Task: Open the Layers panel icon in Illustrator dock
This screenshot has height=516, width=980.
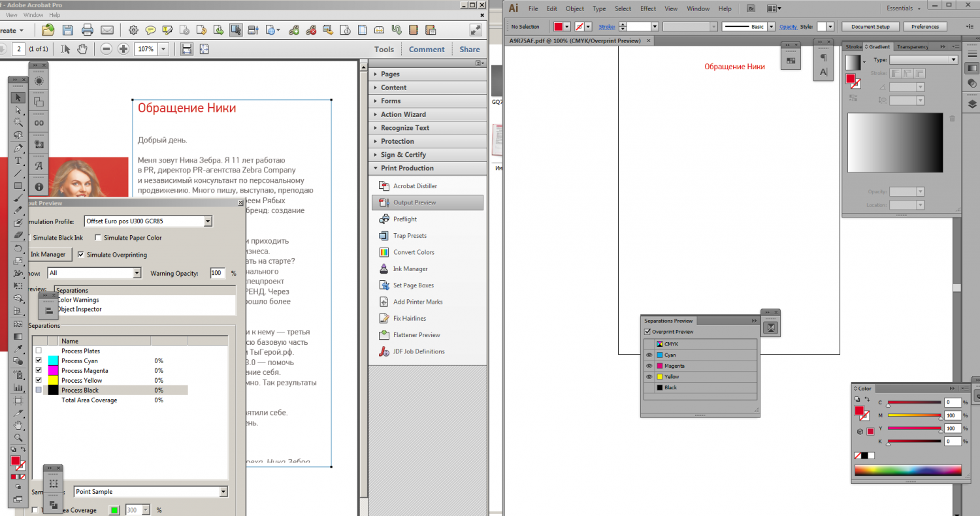Action: pos(972,104)
